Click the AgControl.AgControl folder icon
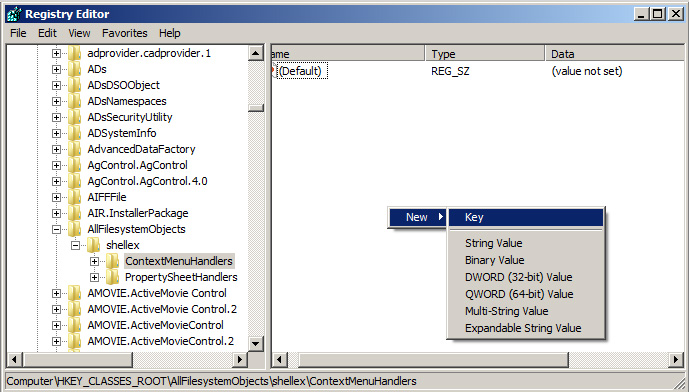The image size is (689, 392). (74, 165)
